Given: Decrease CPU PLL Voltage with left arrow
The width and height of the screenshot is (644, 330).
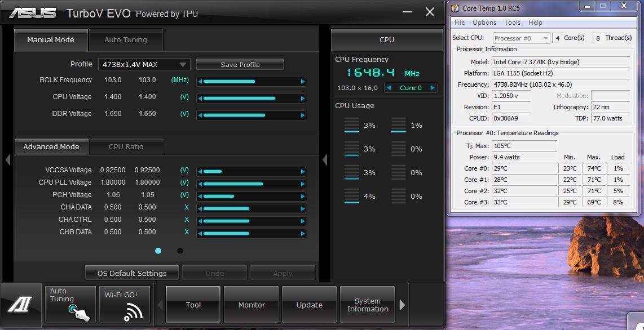Looking at the screenshot, I should 200,184.
